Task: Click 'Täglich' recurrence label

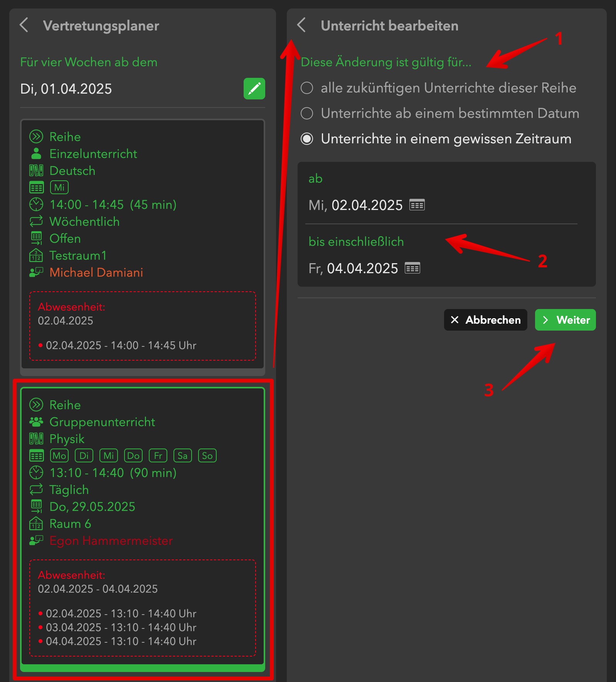Action: click(x=69, y=490)
